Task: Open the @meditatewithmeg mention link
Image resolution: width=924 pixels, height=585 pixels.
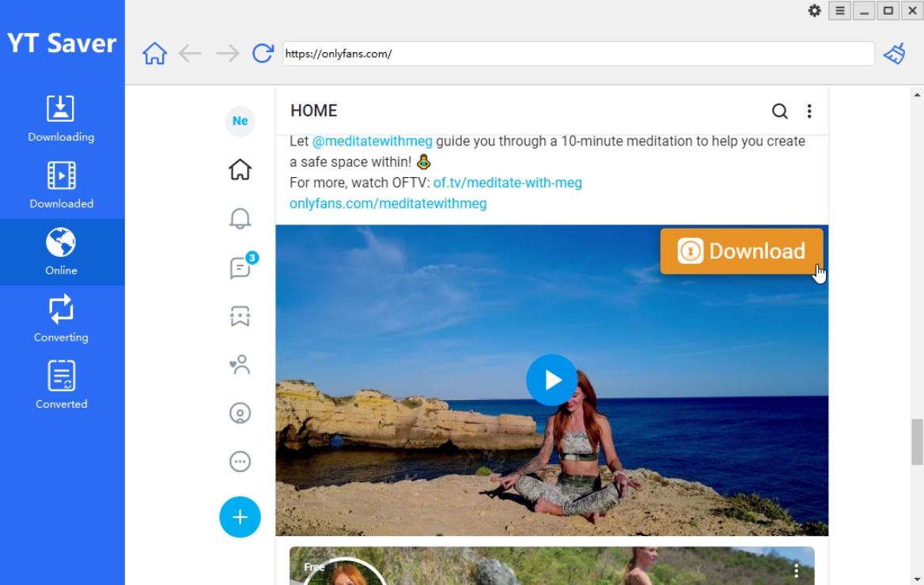Action: 372,142
